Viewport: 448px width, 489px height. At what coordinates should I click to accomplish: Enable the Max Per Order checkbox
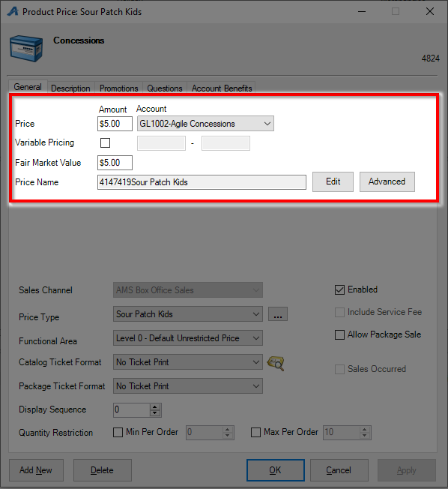(x=255, y=432)
